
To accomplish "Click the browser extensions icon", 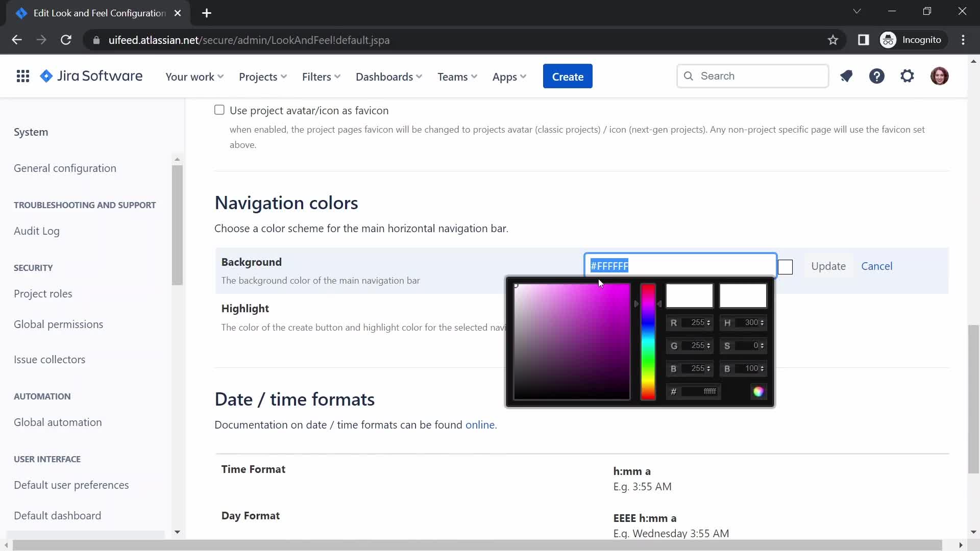I will 864,40.
